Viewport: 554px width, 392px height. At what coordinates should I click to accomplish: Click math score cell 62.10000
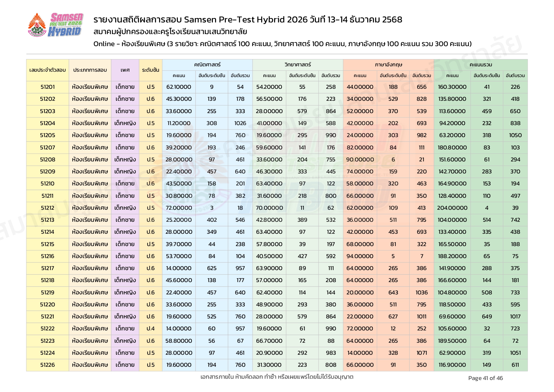179,87
